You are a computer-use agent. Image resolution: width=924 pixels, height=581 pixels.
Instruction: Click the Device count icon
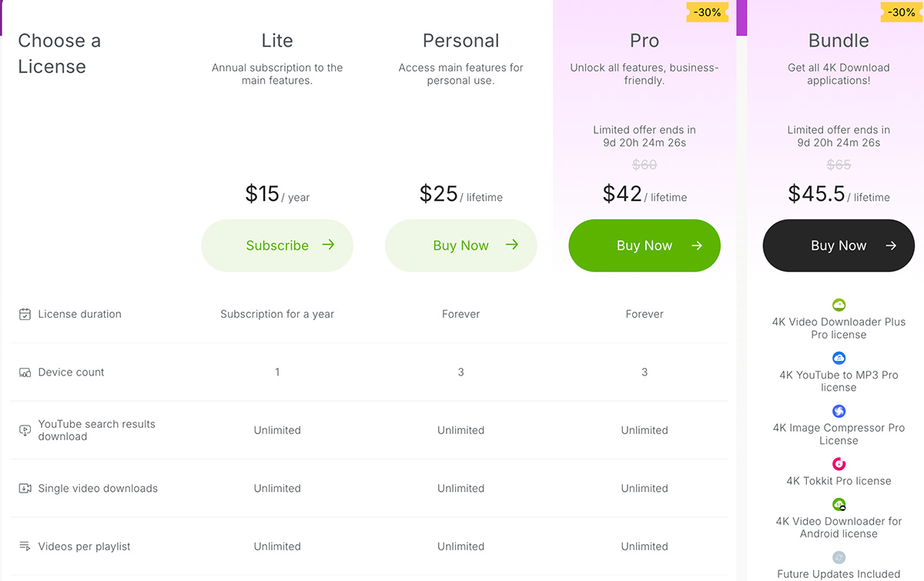point(25,372)
